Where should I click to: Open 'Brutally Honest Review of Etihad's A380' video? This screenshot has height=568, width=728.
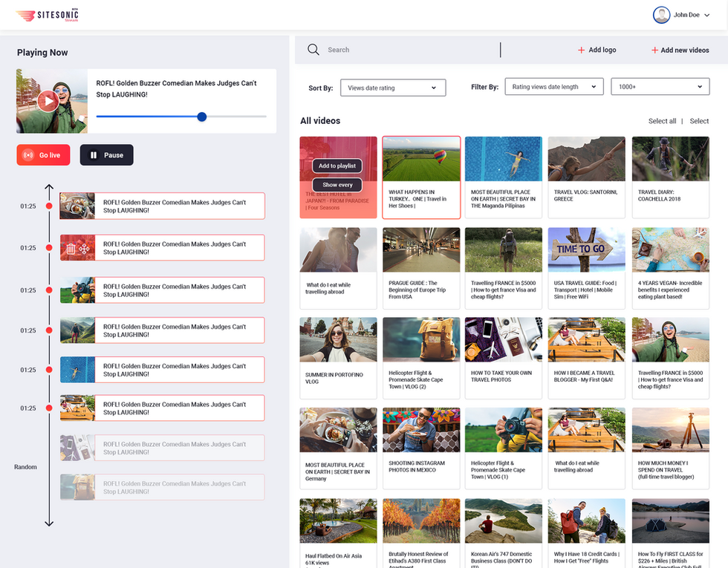(421, 533)
